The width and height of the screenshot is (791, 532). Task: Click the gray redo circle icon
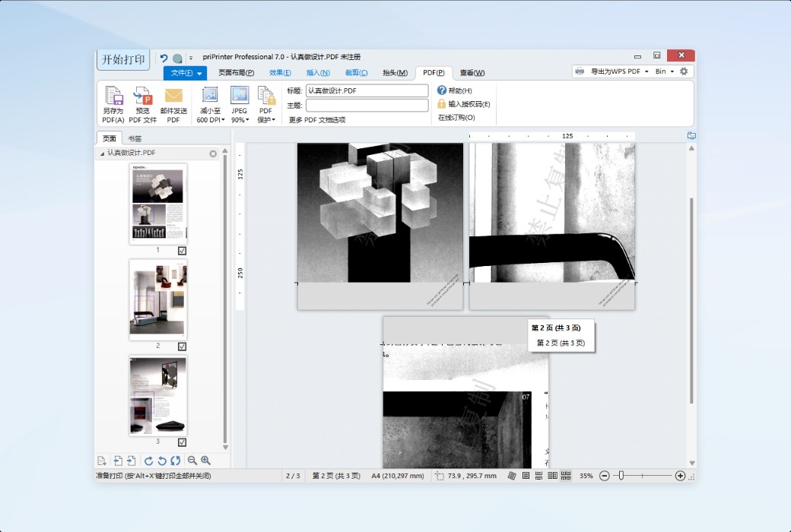pos(177,59)
